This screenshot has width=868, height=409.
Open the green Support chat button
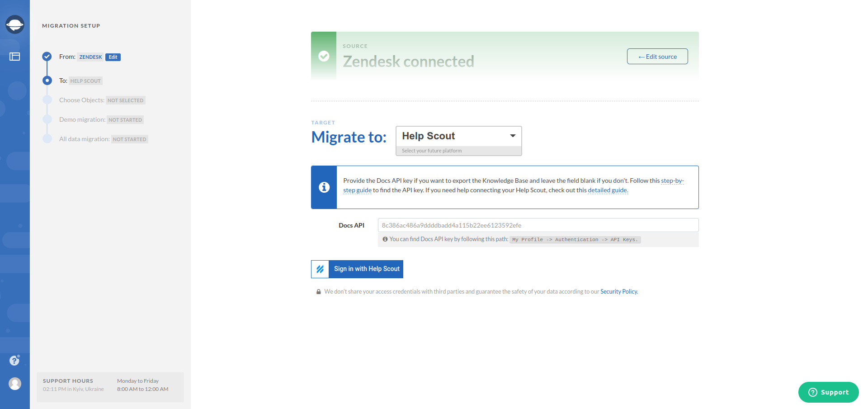coord(828,392)
